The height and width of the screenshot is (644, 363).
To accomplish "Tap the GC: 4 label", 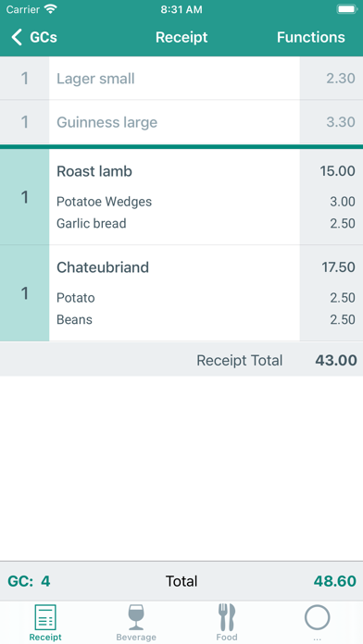I will coord(29,581).
